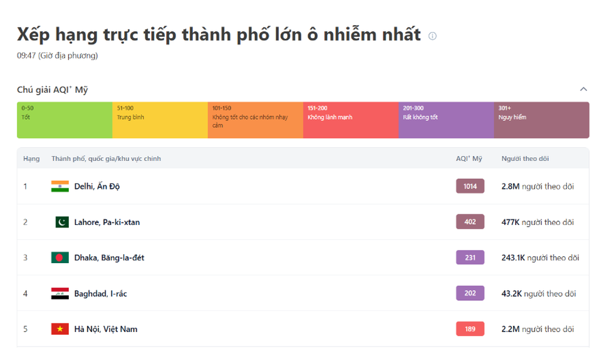Click the Bangladesh flag icon

pyautogui.click(x=60, y=257)
